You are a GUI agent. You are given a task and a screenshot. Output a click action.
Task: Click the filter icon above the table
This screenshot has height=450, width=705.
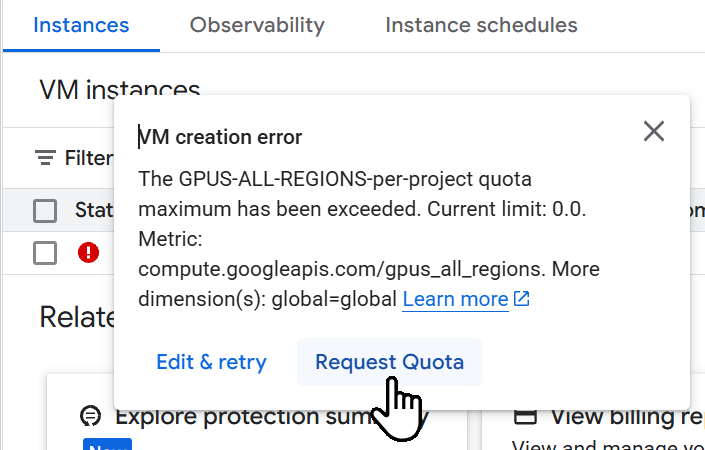46,158
